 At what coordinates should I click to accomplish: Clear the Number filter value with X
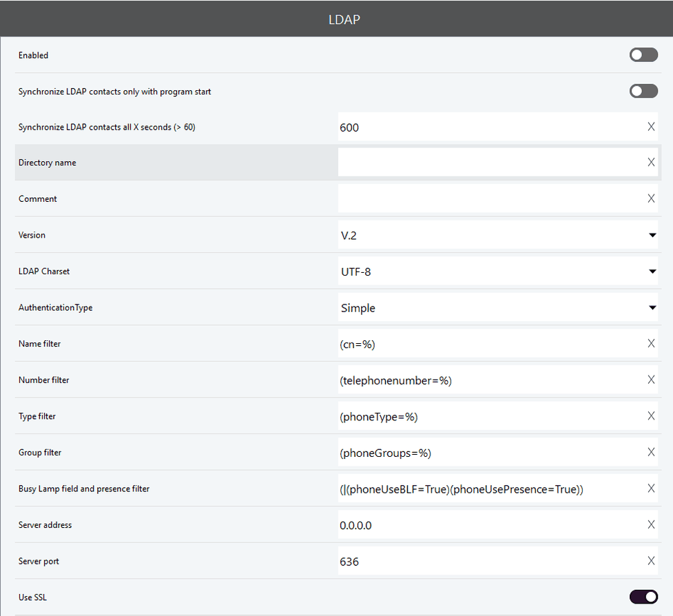(651, 380)
